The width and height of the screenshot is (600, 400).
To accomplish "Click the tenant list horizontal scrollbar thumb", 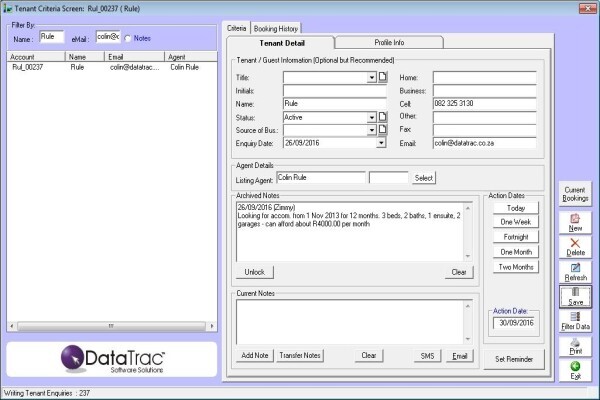I will click(111, 326).
